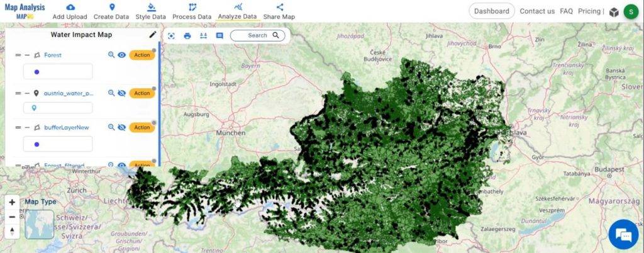Open the measure distance tool icon
Screen dimensions: 644x253
click(203, 36)
